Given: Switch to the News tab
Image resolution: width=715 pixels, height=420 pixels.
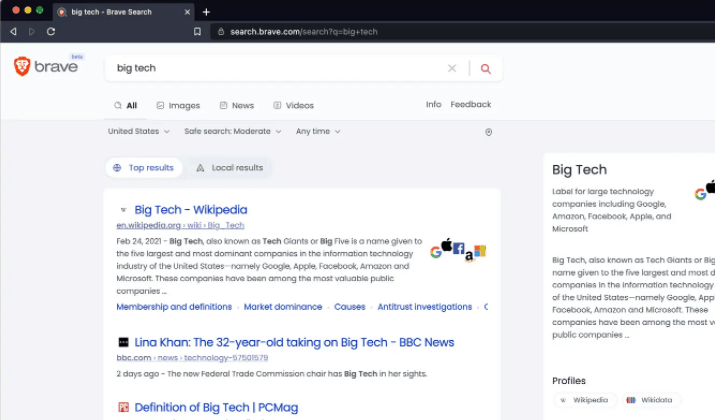Looking at the screenshot, I should (237, 105).
